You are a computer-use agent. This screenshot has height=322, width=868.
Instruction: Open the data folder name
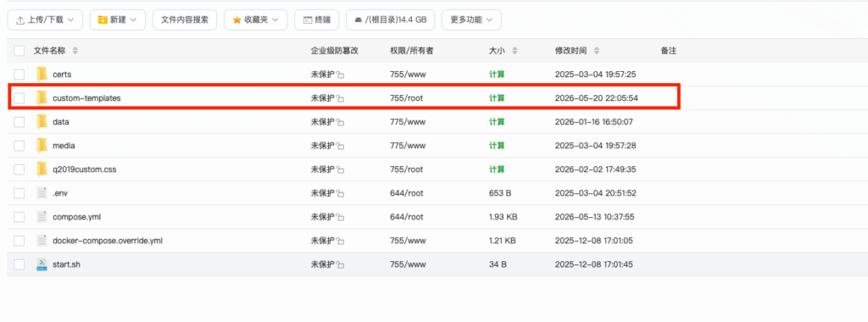point(61,122)
